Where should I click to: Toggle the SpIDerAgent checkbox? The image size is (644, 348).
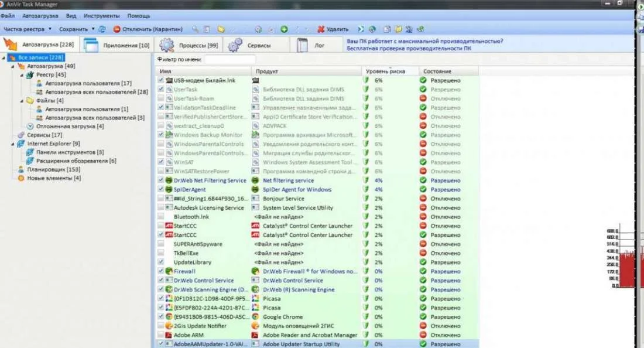pyautogui.click(x=161, y=189)
